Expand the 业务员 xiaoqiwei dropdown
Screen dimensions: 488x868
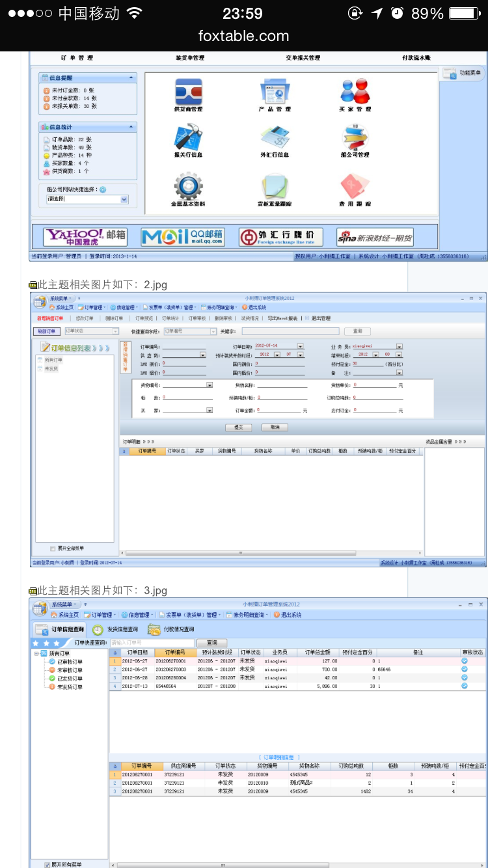399,346
